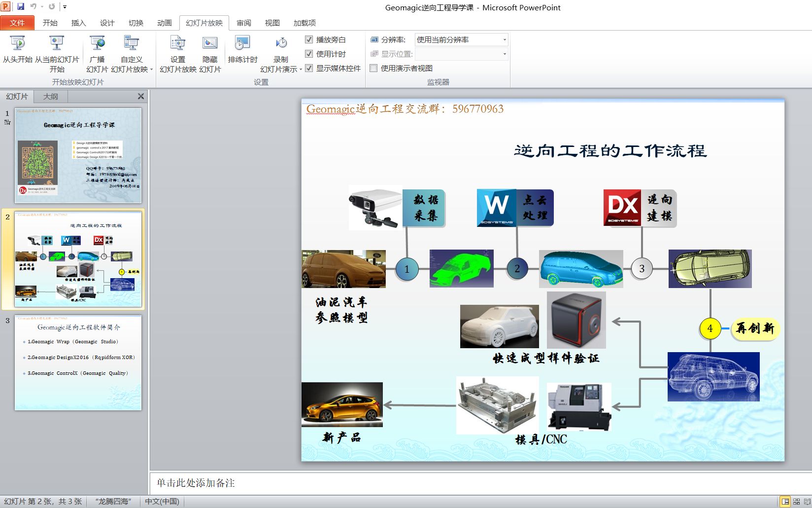Select the green point cloud car image
The width and height of the screenshot is (812, 508).
(x=462, y=268)
